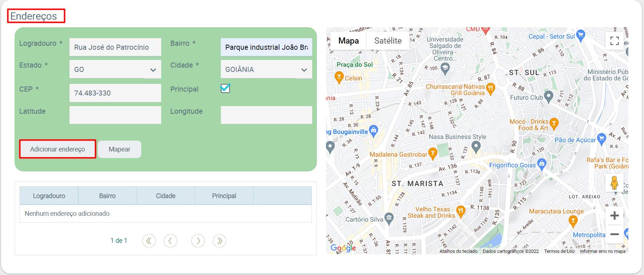
Task: Click Universidade Salgado de Oliveira pin
Action: click(445, 68)
